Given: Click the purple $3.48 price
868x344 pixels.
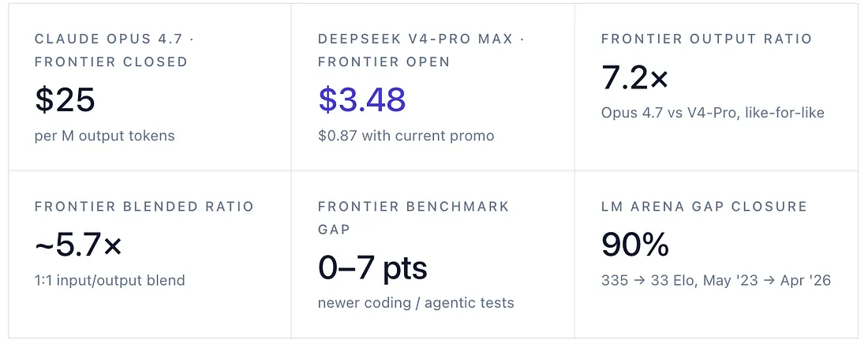Looking at the screenshot, I should coord(362,99).
